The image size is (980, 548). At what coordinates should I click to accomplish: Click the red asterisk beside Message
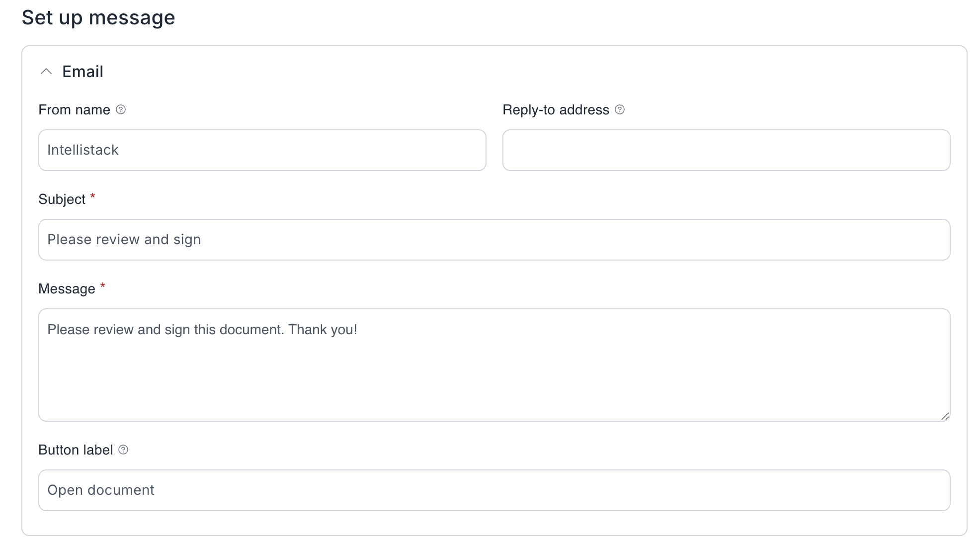point(102,287)
